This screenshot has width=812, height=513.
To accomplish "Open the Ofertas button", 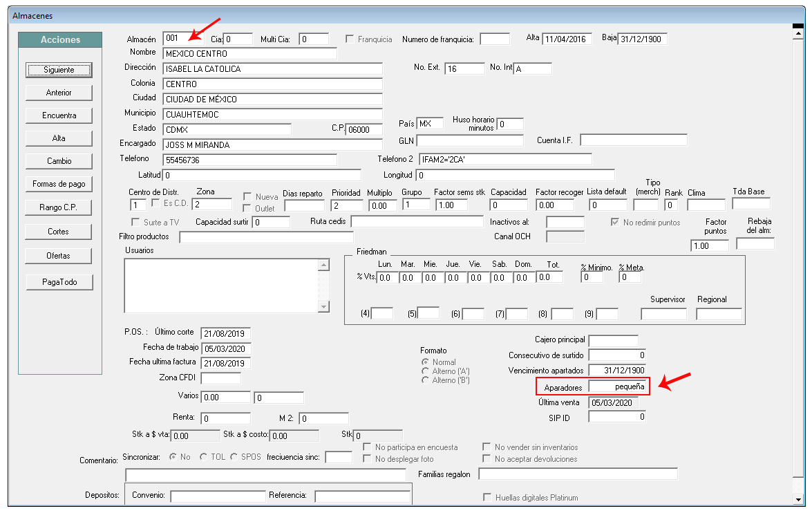I will [59, 256].
